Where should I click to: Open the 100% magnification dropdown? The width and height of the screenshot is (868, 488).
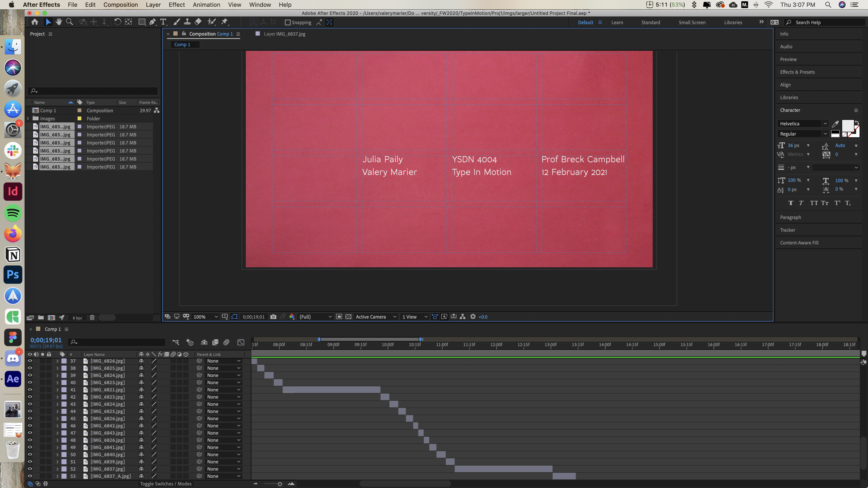click(x=205, y=317)
